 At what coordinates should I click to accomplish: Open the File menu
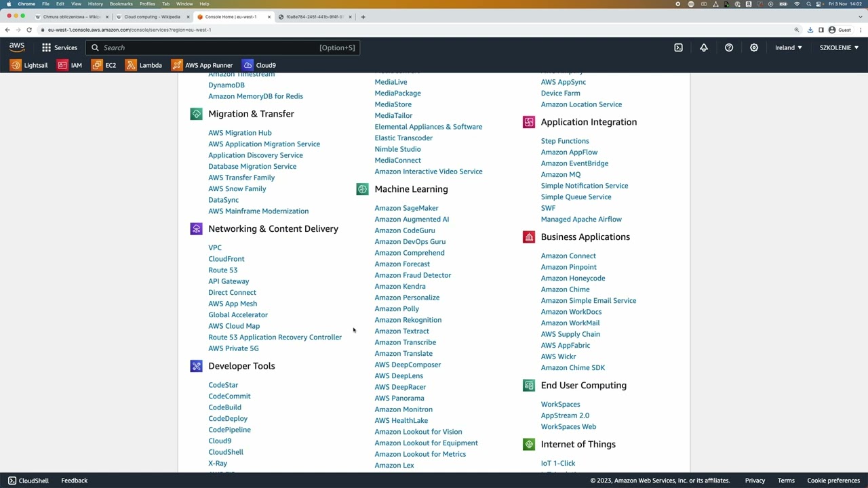coord(45,4)
